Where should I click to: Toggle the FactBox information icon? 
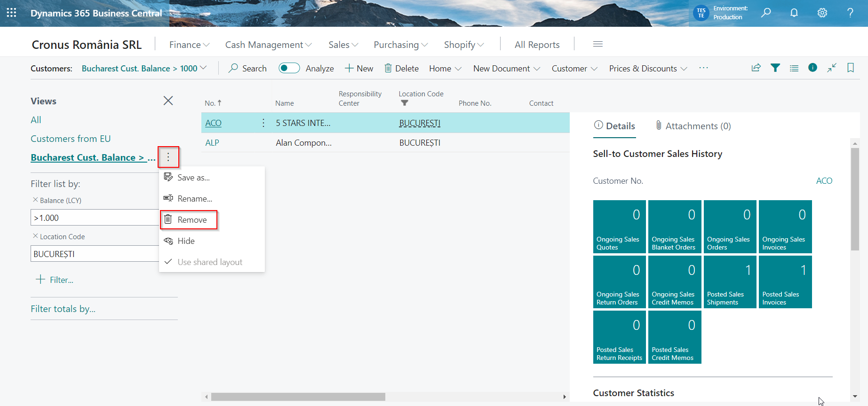pos(812,68)
